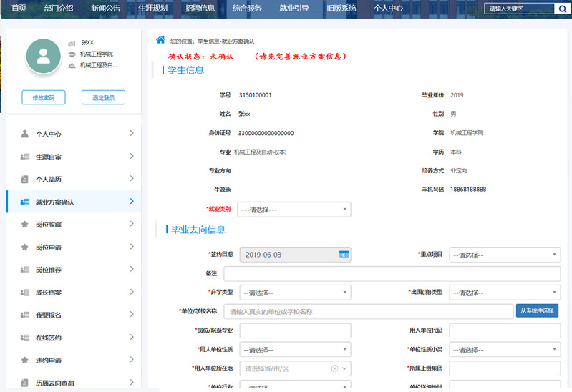Viewport: 572px width, 392px height.
Task: Click the user avatar picture
Action: pyautogui.click(x=43, y=57)
